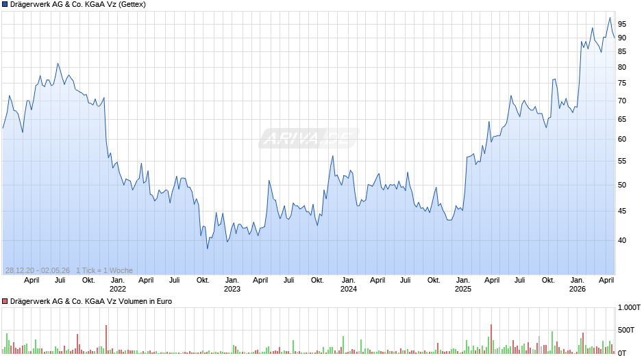Click the red legend square beside Volumen title

point(5,301)
